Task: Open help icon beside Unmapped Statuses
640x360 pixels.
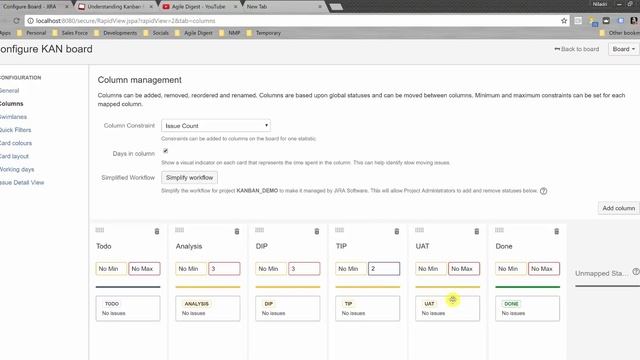Action: point(636,272)
